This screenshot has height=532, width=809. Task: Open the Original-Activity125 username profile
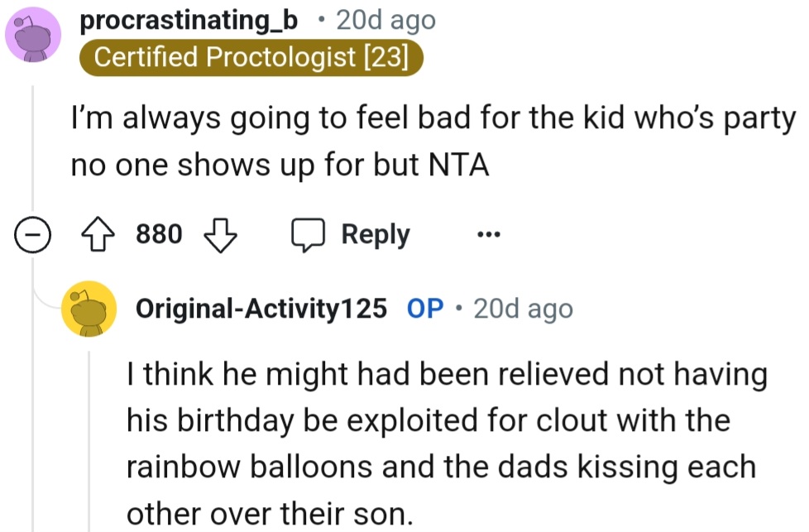pos(261,309)
